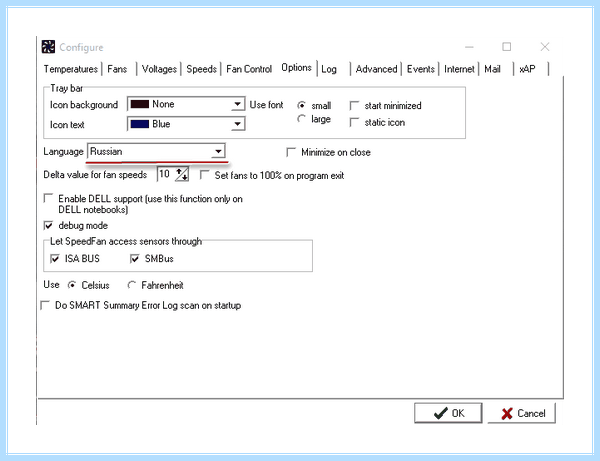Go to the Speeds tab
The image size is (600, 461).
202,69
